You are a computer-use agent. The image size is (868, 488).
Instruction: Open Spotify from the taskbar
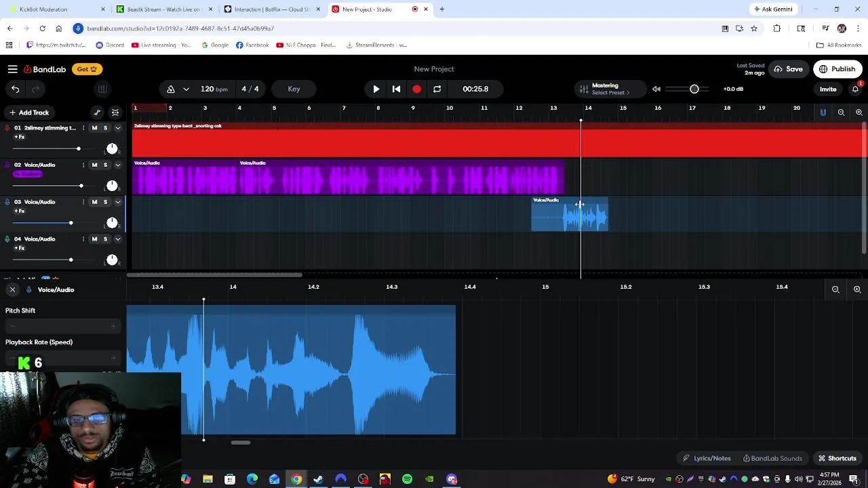[407, 479]
